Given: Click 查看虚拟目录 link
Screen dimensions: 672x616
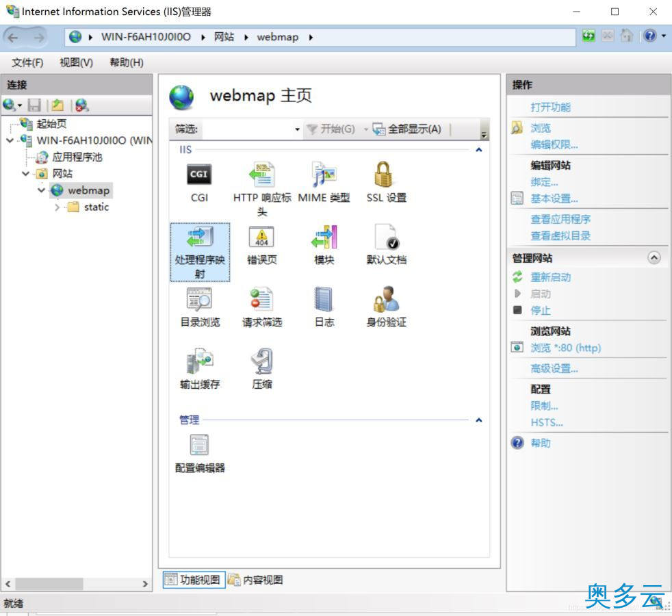Looking at the screenshot, I should 560,235.
